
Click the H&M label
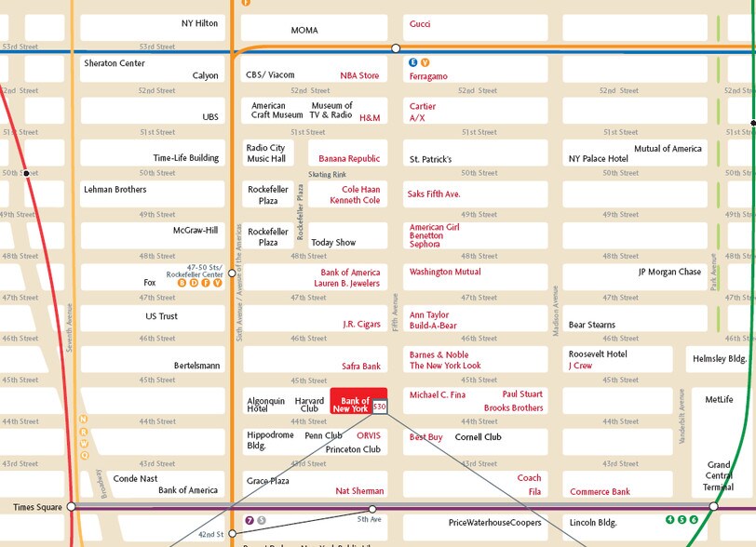370,117
